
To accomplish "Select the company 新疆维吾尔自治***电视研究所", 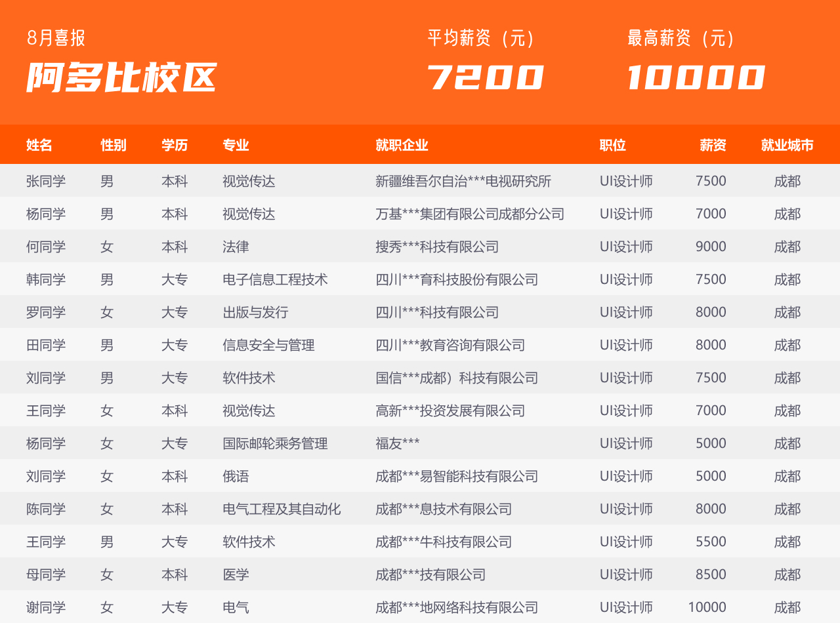I will click(x=463, y=181).
